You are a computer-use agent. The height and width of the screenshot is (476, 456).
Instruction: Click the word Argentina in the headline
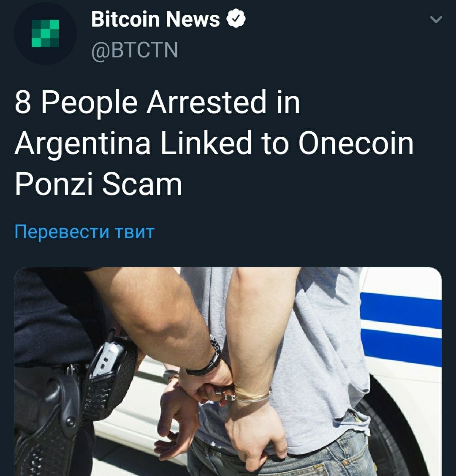pos(83,144)
